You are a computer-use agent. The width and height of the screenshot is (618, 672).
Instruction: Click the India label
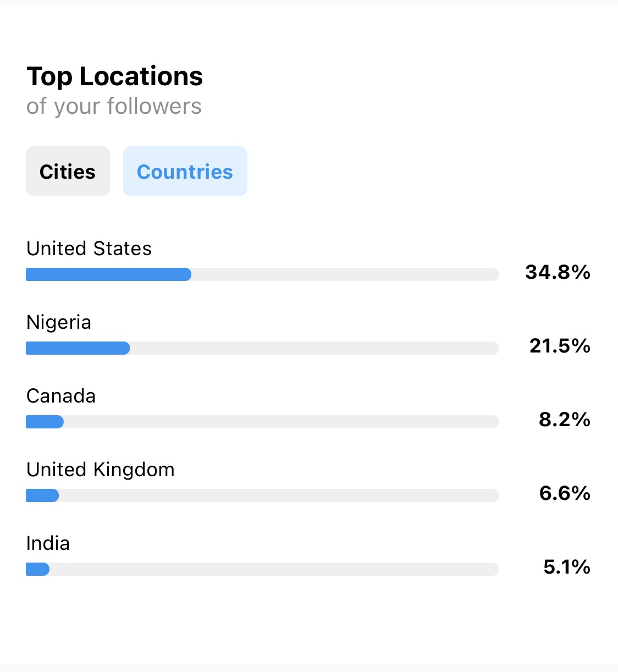[48, 543]
